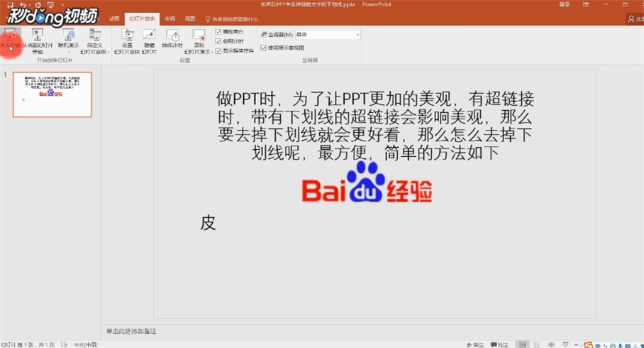
Task: Click Sogou emoji face icon
Action: tap(613, 346)
